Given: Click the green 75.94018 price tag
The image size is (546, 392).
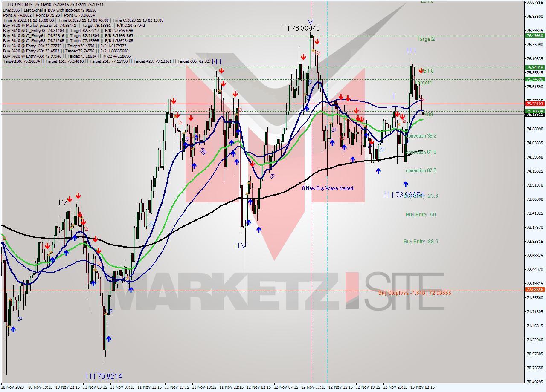Looking at the screenshot, I should coord(535,67).
